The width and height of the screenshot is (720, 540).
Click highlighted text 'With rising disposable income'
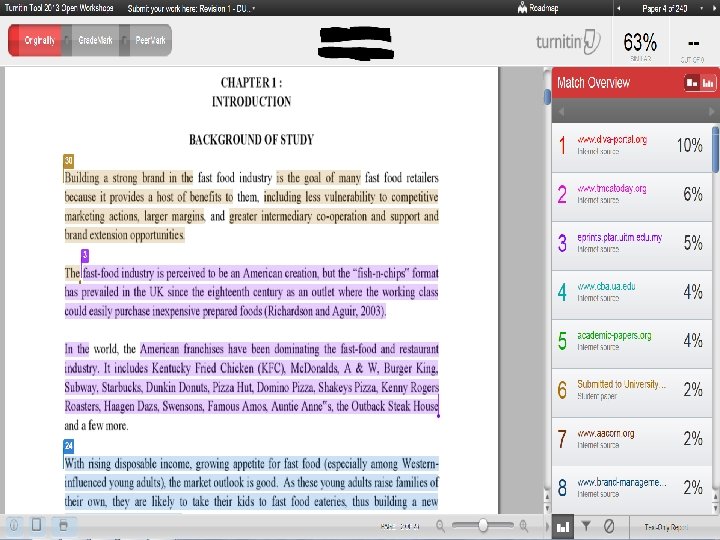(x=128, y=464)
